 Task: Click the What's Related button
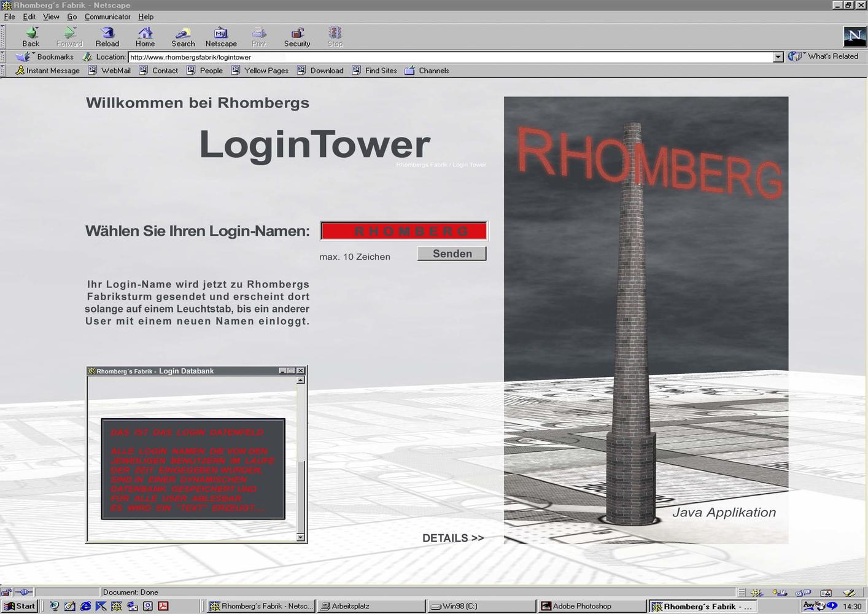click(824, 56)
